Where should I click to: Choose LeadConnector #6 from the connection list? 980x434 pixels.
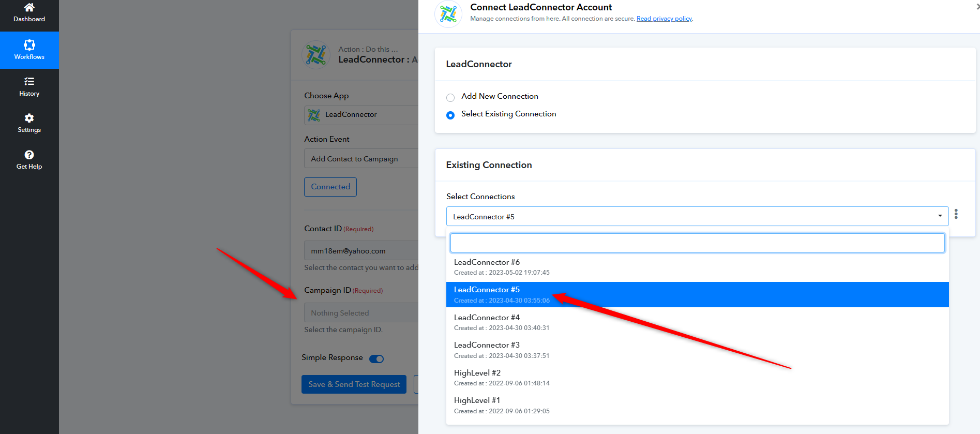pos(697,267)
